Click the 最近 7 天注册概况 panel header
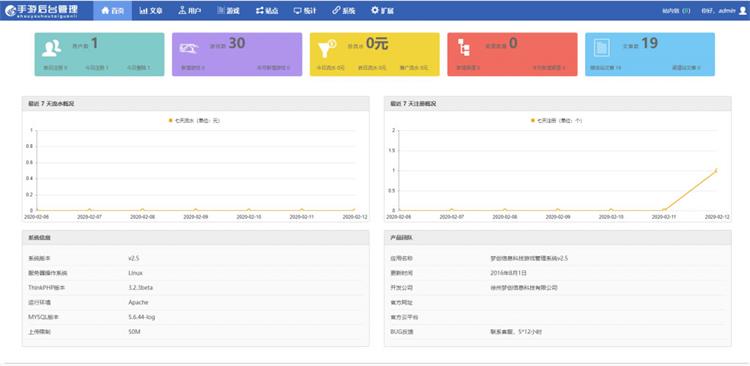This screenshot has width=750, height=366. coord(557,103)
